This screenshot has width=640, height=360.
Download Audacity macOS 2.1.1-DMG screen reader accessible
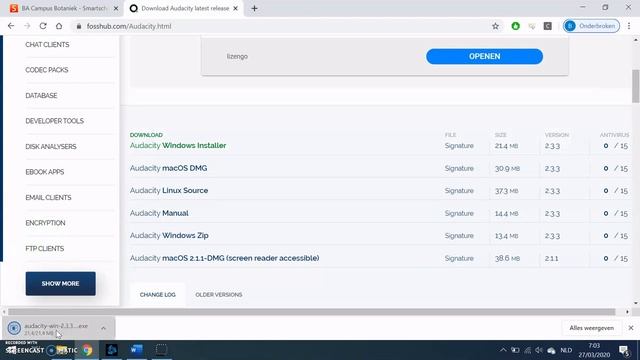224,258
